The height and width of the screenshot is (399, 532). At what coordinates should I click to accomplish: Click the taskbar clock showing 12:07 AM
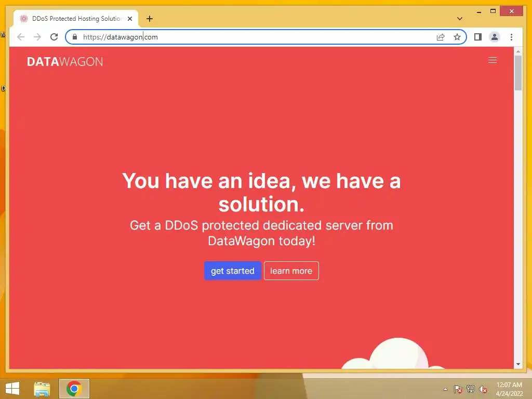509,389
